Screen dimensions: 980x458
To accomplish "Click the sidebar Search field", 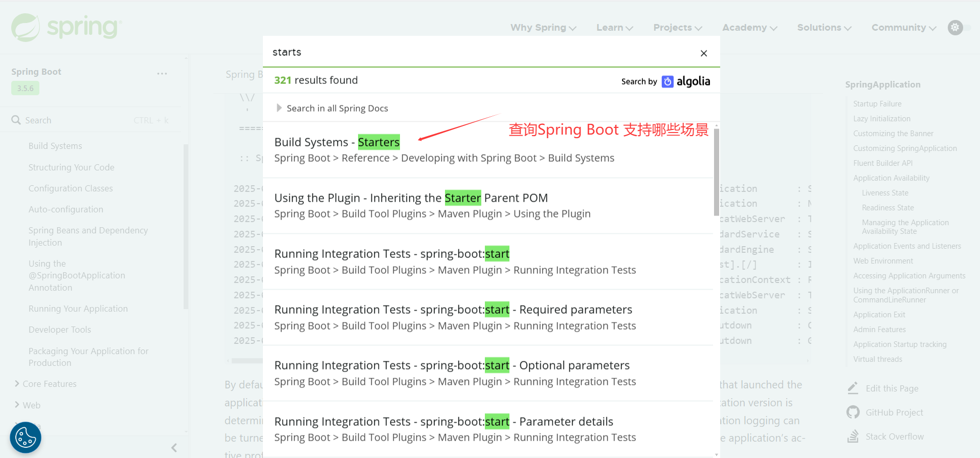I will (90, 120).
